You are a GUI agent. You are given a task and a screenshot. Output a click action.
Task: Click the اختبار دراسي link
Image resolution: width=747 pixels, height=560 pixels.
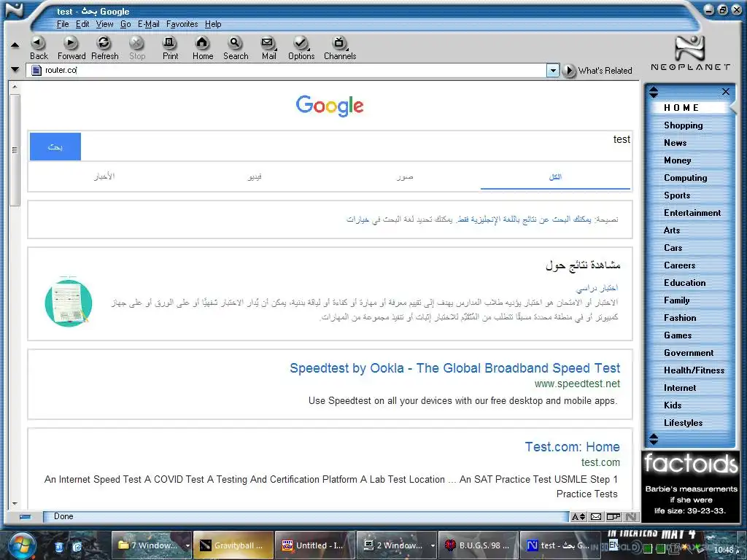(x=597, y=287)
